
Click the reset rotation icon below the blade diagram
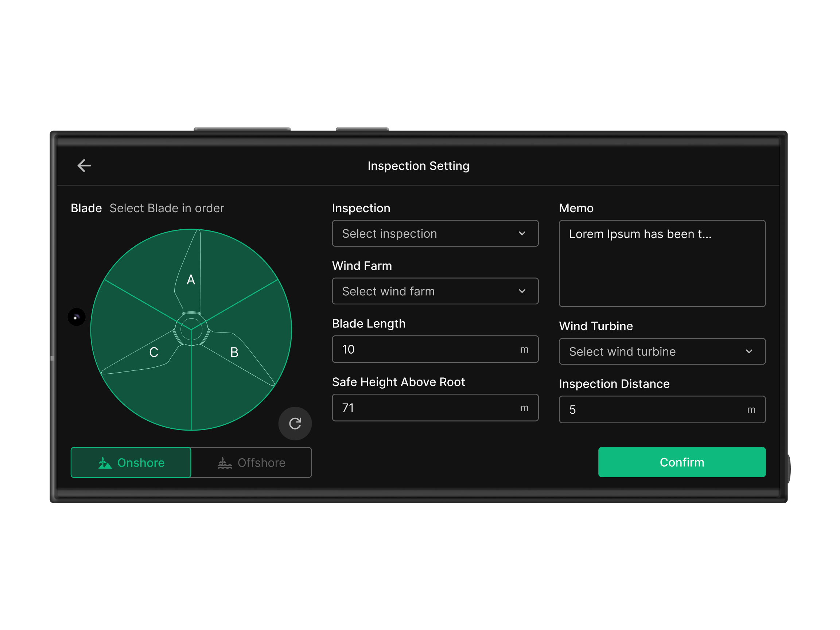click(x=295, y=423)
